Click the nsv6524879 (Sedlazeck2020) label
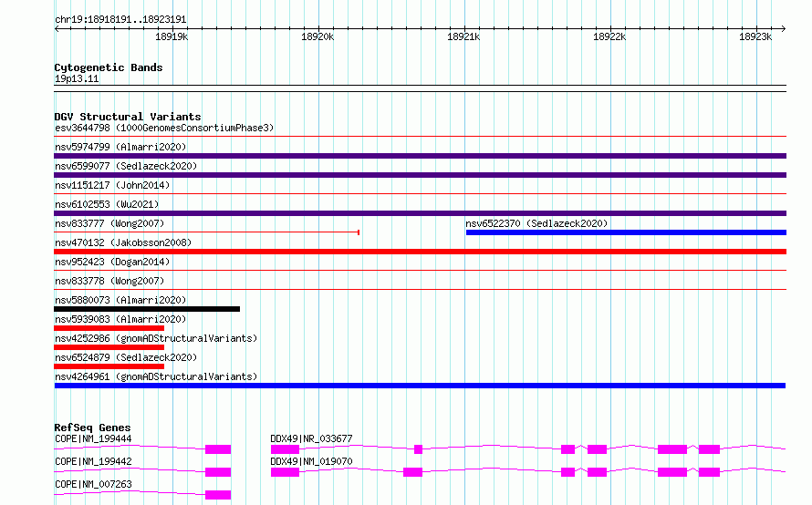The width and height of the screenshot is (812, 505). point(126,357)
